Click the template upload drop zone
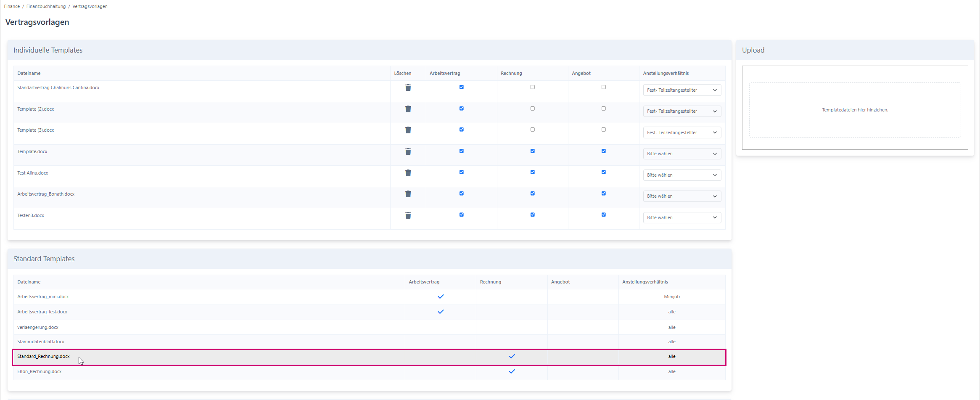The height and width of the screenshot is (400, 980). (x=855, y=110)
